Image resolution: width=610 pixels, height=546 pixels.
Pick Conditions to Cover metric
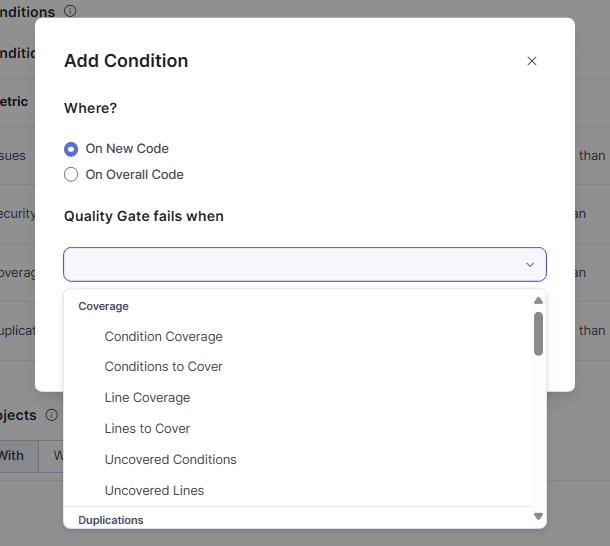tap(163, 367)
